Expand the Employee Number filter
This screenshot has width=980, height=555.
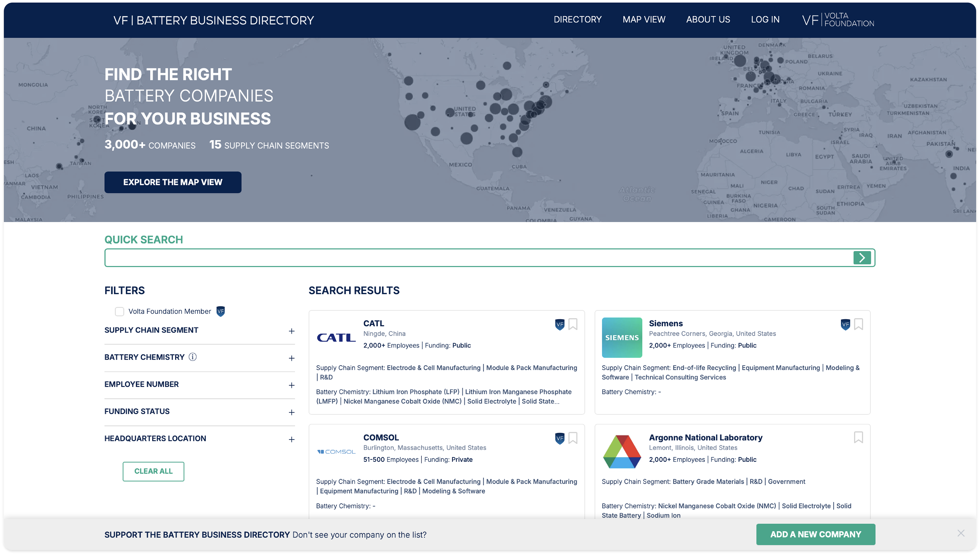point(291,385)
